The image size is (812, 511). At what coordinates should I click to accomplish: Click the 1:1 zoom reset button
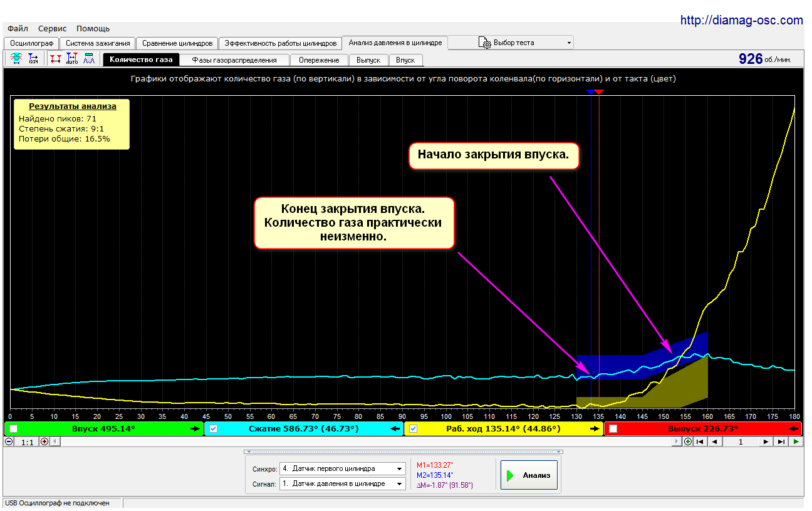point(27,441)
